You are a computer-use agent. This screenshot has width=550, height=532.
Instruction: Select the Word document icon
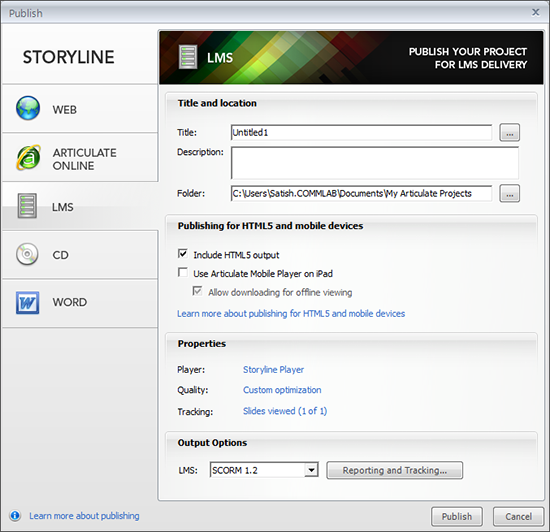tap(27, 302)
